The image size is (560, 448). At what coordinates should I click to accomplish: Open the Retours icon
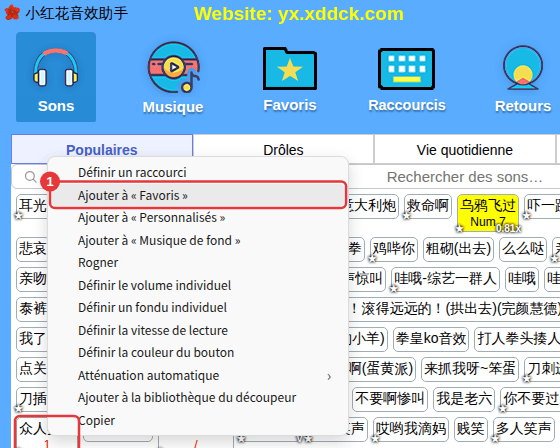[x=523, y=68]
